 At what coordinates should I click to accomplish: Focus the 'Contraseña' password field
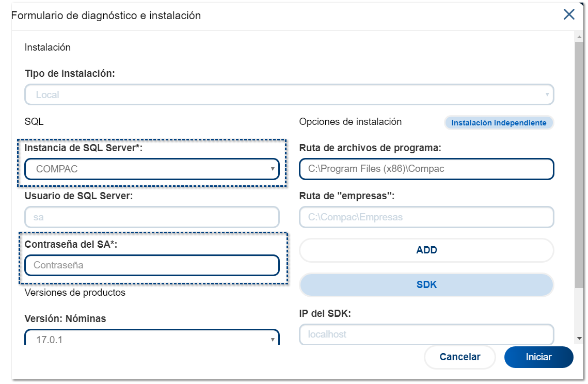click(152, 265)
